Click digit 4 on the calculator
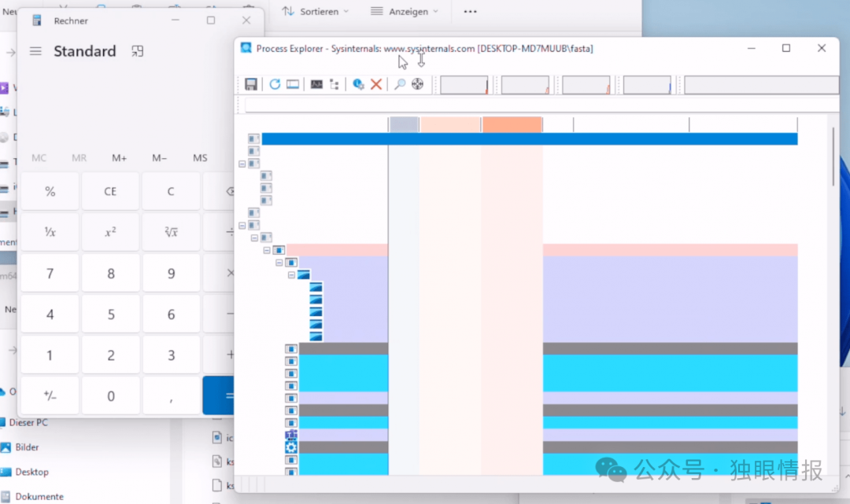Image resolution: width=850 pixels, height=504 pixels. point(50,315)
